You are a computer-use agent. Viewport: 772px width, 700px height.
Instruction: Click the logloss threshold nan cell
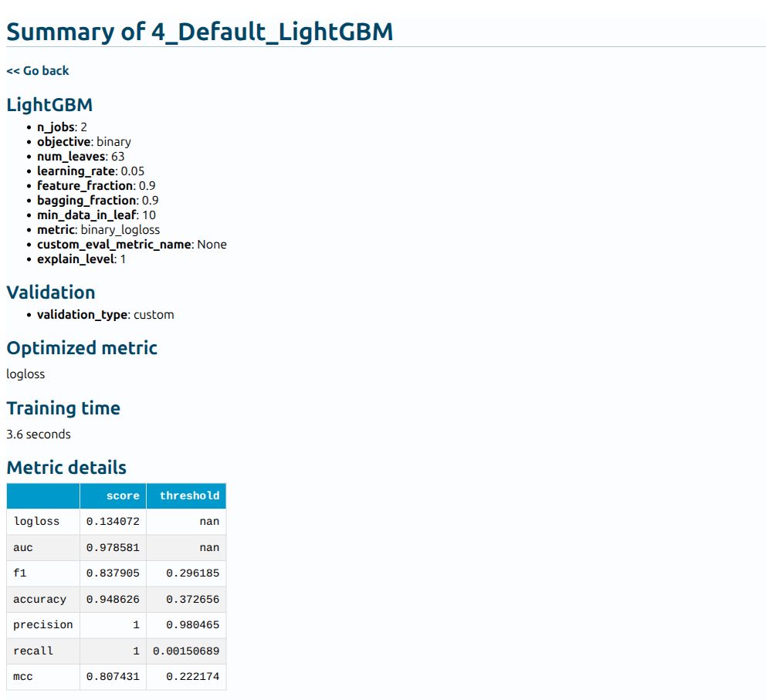tap(186, 521)
